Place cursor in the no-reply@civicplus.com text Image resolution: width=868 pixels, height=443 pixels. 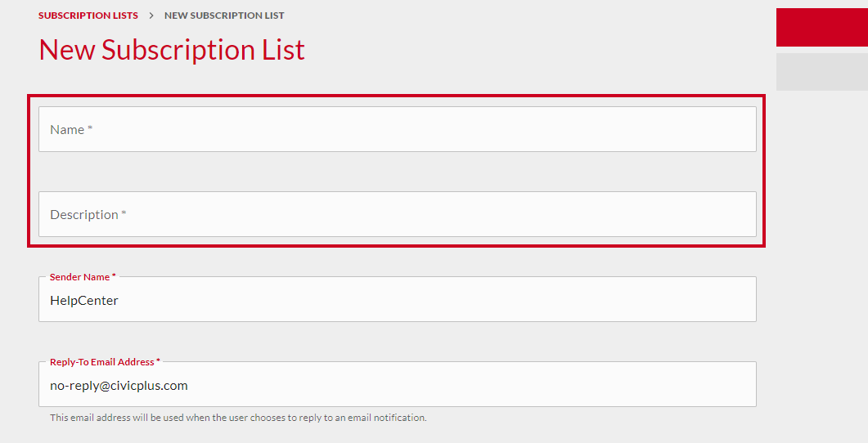tap(119, 386)
